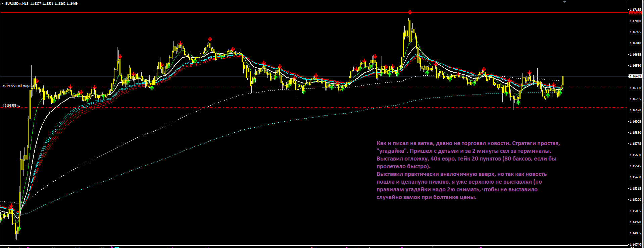644x248 pixels.
Task: Click the 1.16925 price axis label
Action: tap(635, 32)
